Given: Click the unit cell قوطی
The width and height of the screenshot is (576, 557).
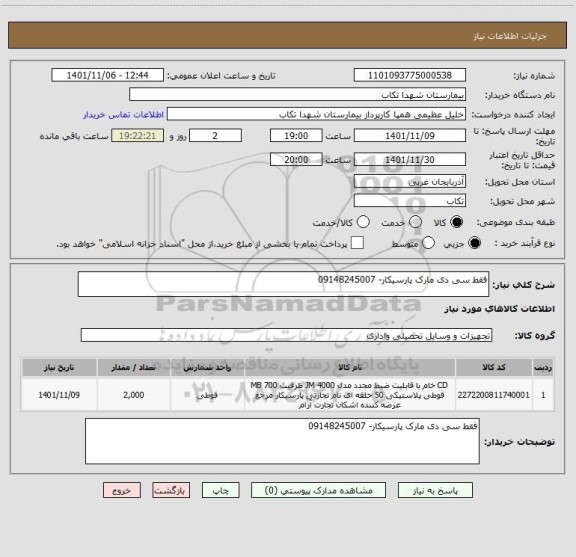Looking at the screenshot, I should coord(207,395).
